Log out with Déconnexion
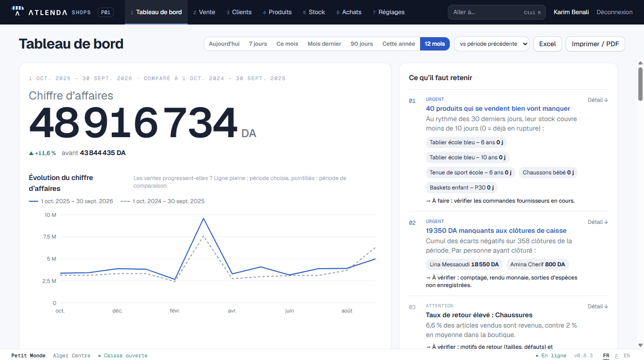The height and width of the screenshot is (362, 644). 614,12
